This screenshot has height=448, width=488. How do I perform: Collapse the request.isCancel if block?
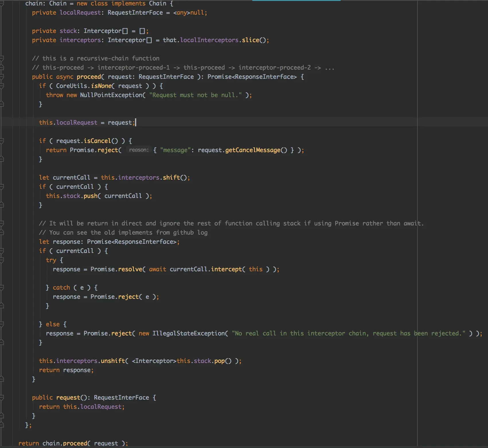click(x=2, y=141)
